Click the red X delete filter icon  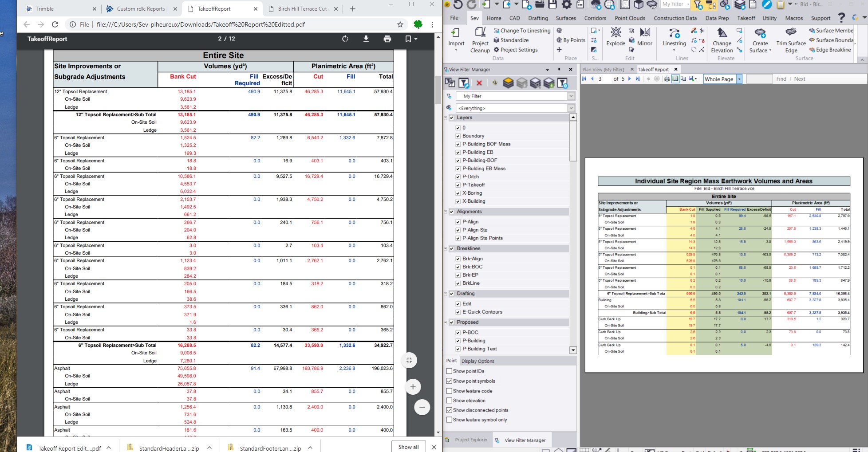point(479,83)
